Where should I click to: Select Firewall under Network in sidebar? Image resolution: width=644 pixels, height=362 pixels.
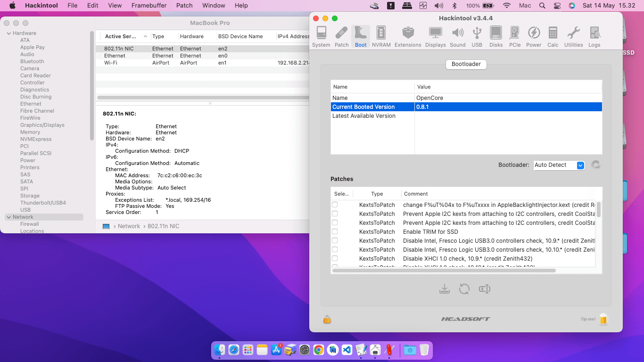(30, 224)
